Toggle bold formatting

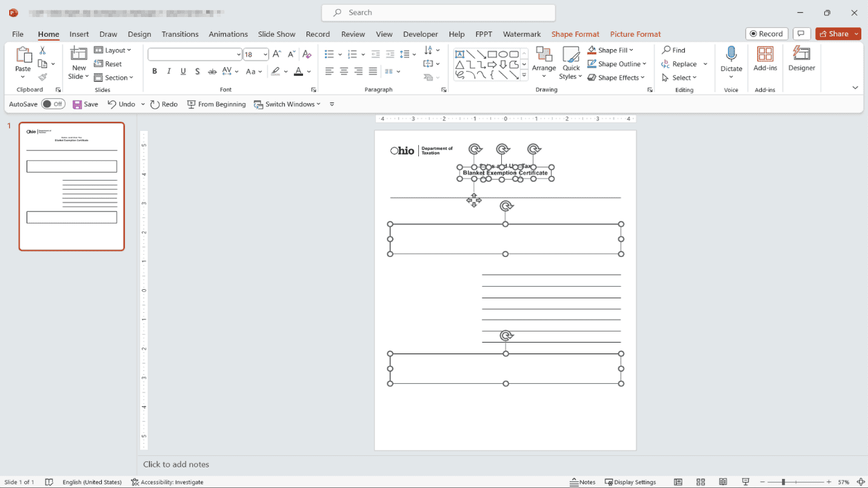point(155,72)
